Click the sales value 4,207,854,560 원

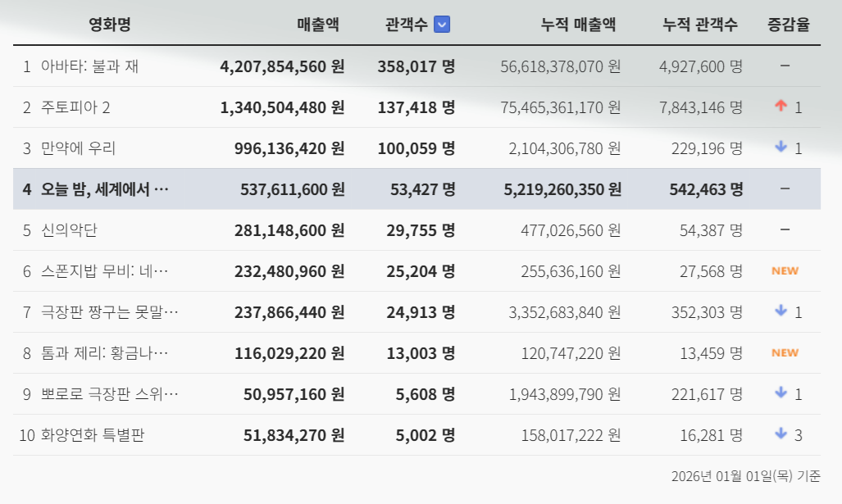(282, 66)
